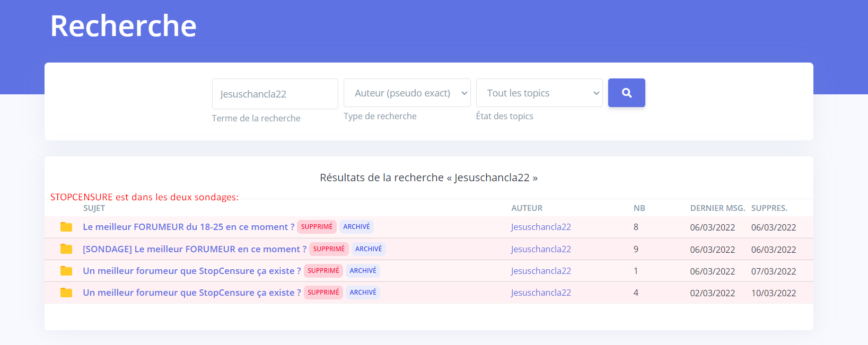Focus the search term field containing Jesuschancla22
868x345 pixels.
click(275, 94)
